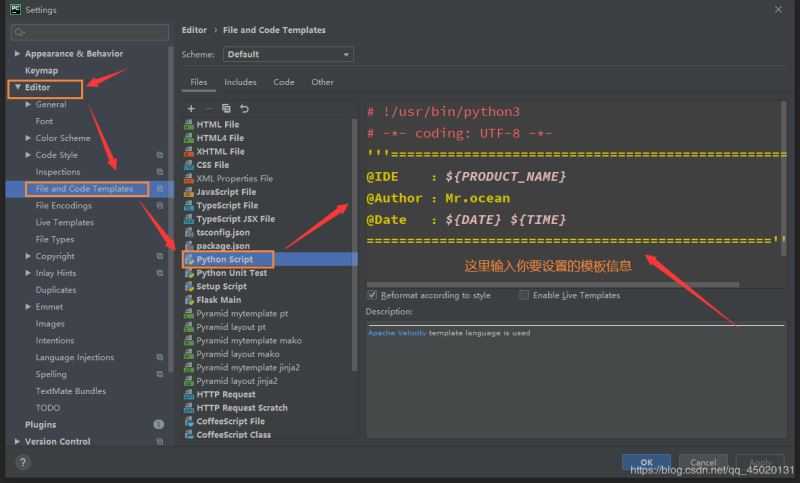The height and width of the screenshot is (483, 800).
Task: Open Live Templates settings
Action: [65, 222]
